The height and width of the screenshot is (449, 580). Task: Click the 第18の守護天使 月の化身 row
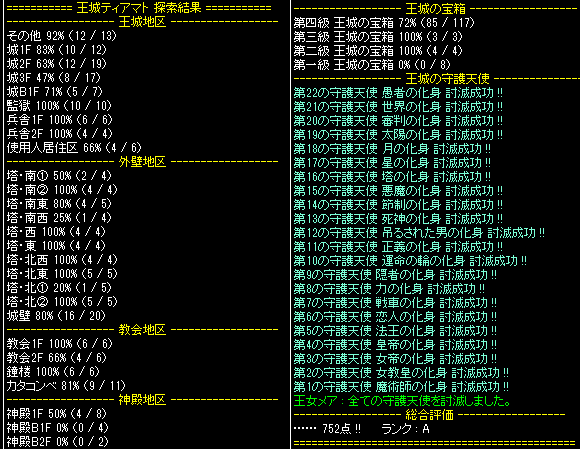[392, 149]
